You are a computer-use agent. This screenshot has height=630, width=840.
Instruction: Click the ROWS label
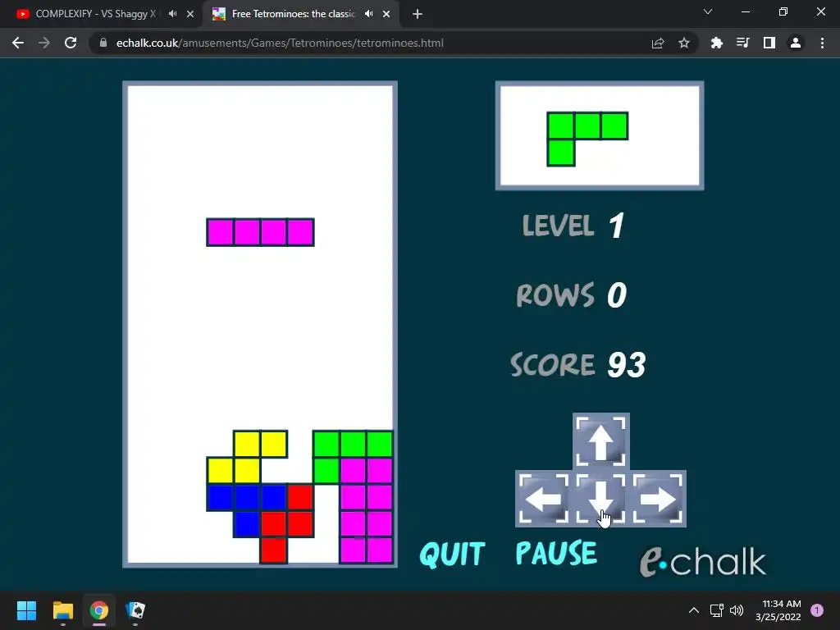(555, 295)
